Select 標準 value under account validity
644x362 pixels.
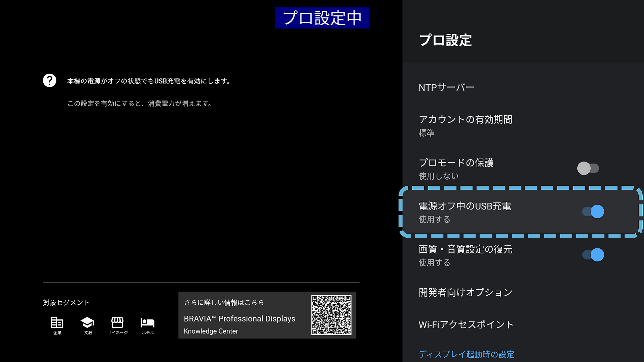click(427, 133)
